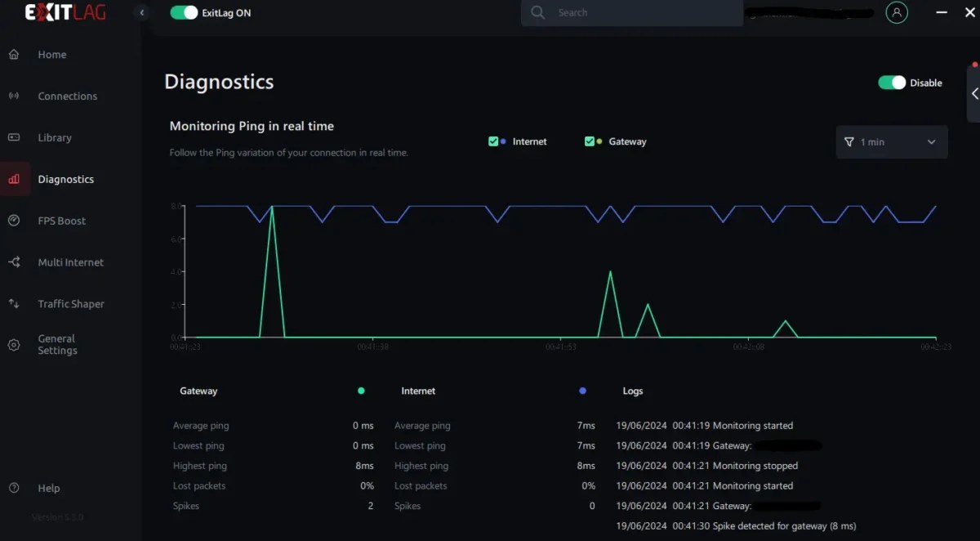Click the green Gateway color dot in stats
Image resolution: width=980 pixels, height=541 pixels.
tap(361, 391)
